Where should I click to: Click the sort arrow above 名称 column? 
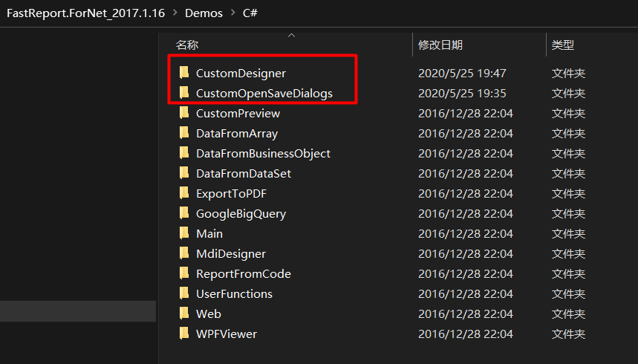pyautogui.click(x=291, y=36)
